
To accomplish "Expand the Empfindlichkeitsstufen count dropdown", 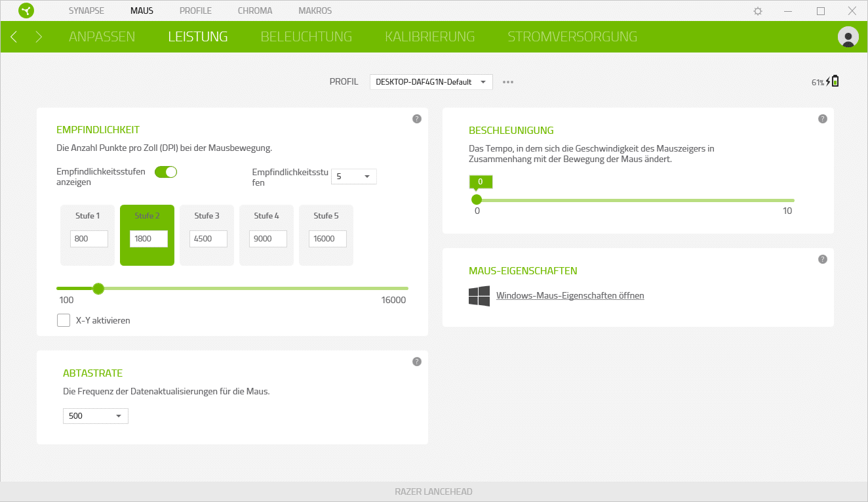I will 353,177.
